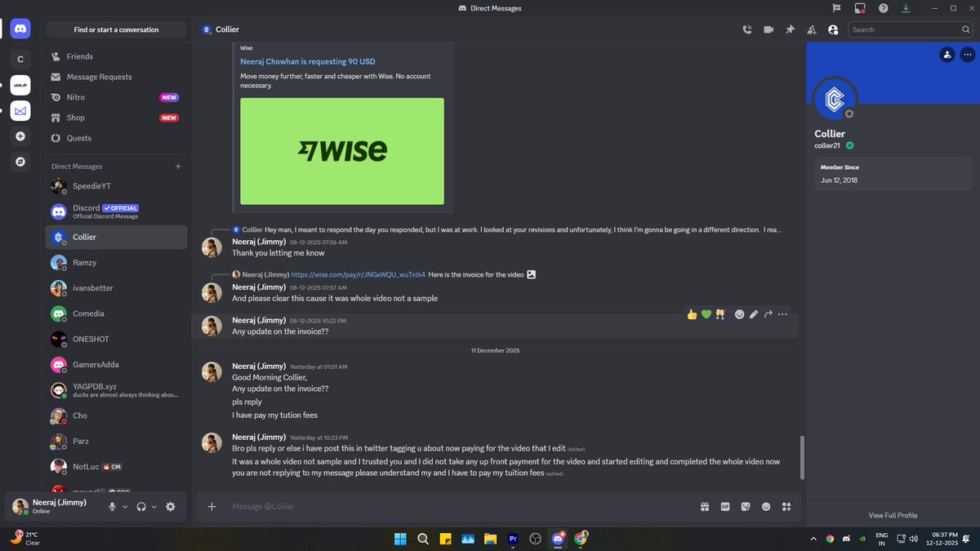Open DM with ONESHOT
The height and width of the screenshot is (551, 980).
(116, 339)
